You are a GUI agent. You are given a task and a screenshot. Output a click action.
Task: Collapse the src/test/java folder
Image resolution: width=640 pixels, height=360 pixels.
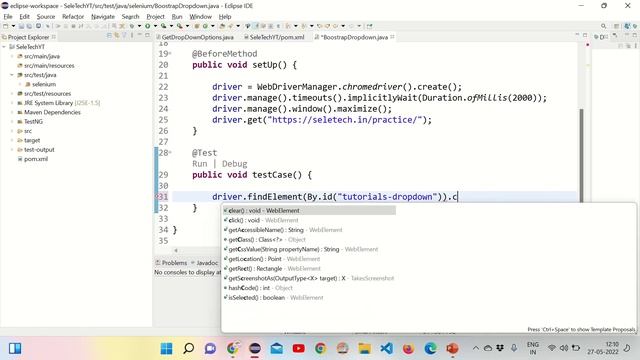tap(12, 75)
